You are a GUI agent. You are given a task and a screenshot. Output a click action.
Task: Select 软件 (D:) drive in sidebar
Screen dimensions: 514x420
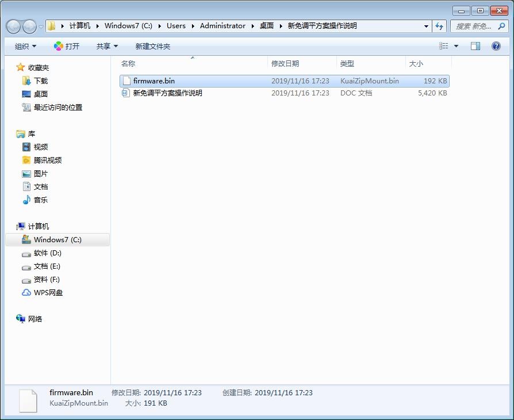[x=47, y=253]
